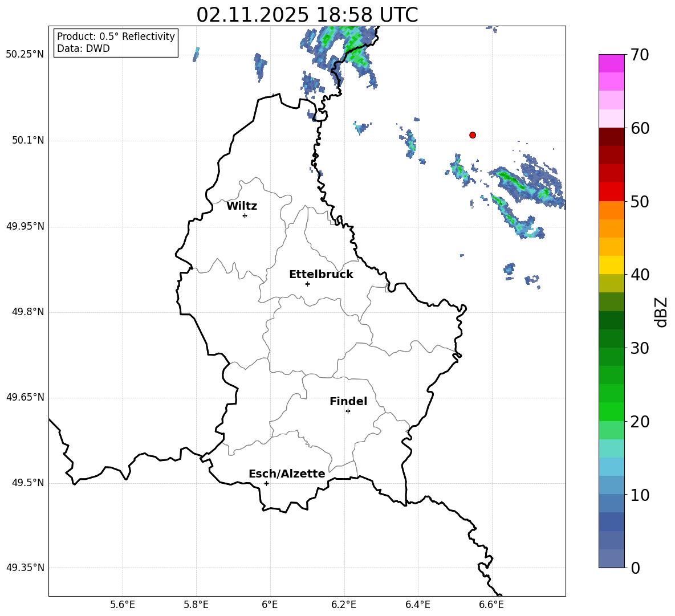Pick the dark red swatch just below 60 dBZ
Viewport: 675px width, 616px height.
[x=612, y=137]
